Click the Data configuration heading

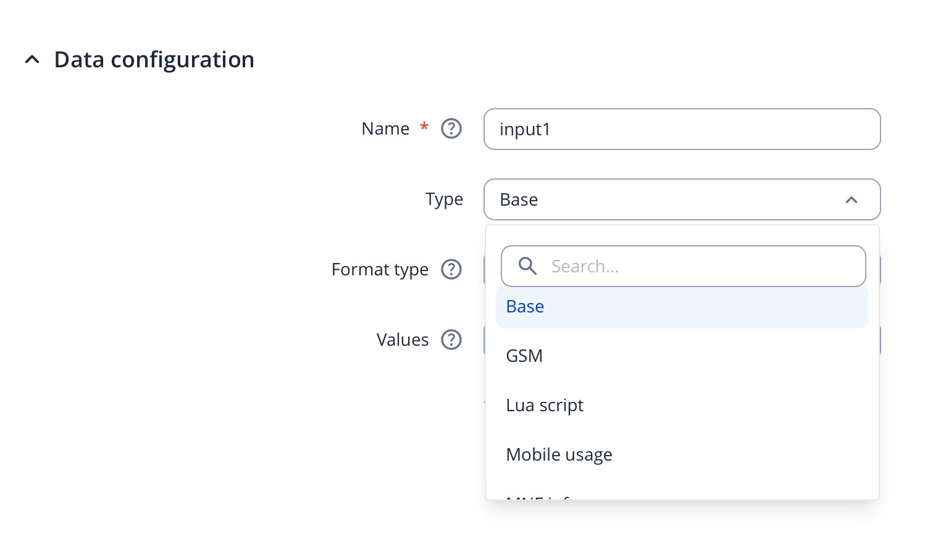pos(154,60)
